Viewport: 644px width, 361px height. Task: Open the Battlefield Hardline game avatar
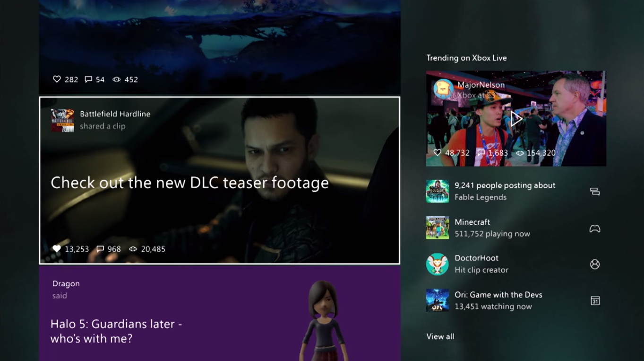coord(62,120)
